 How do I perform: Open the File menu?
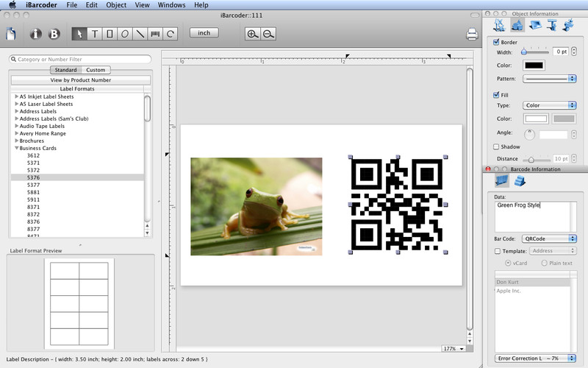point(71,5)
